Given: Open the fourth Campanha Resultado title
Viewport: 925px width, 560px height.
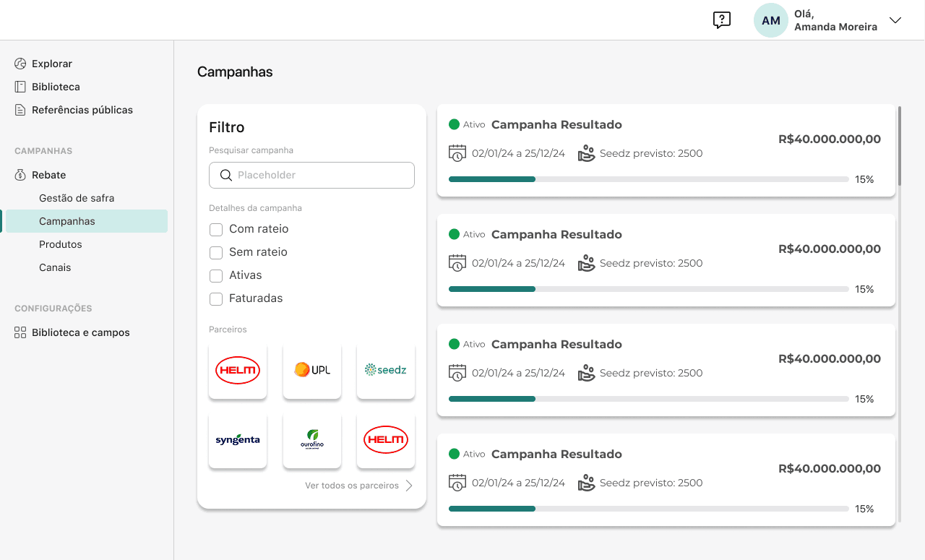Looking at the screenshot, I should pyautogui.click(x=556, y=454).
